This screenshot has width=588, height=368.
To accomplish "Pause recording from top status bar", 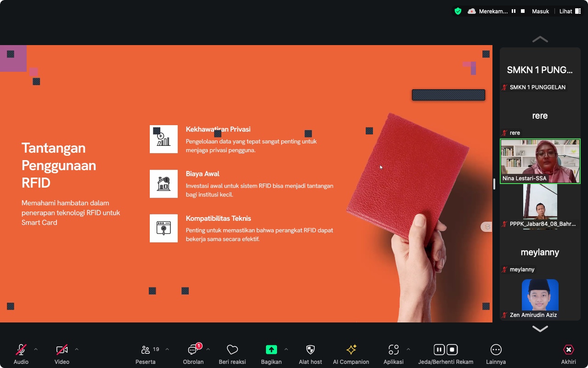I will pyautogui.click(x=514, y=11).
